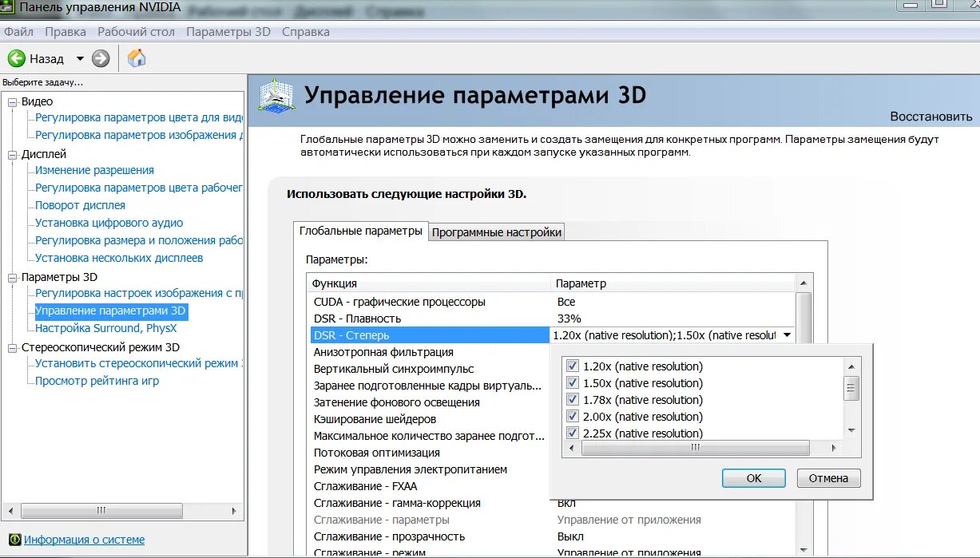Image resolution: width=980 pixels, height=558 pixels.
Task: Open Установить стереоскопический режим 3D task
Action: tap(139, 363)
